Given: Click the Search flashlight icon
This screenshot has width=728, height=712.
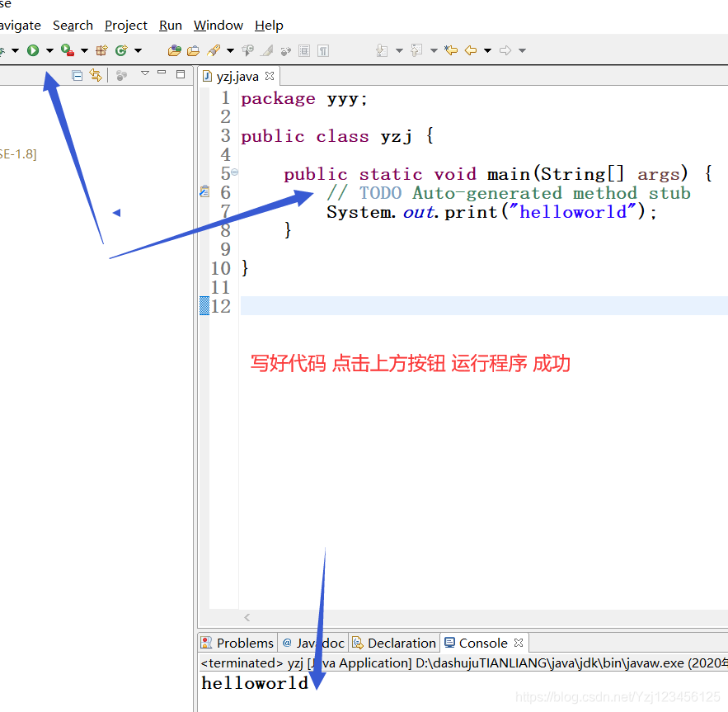Looking at the screenshot, I should point(214,50).
